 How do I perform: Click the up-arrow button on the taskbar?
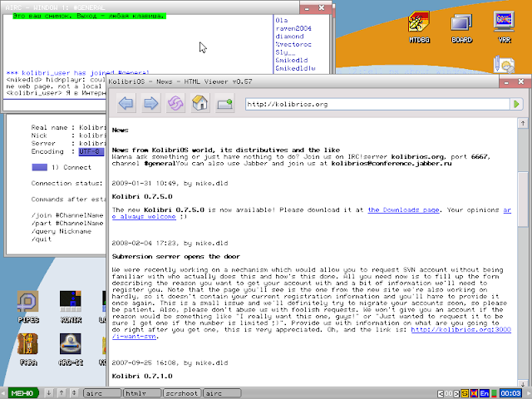(62, 393)
